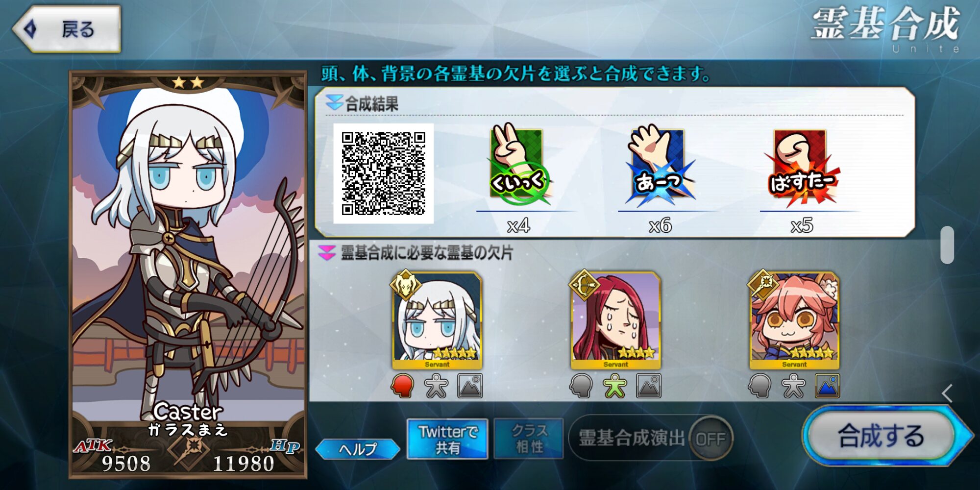980x490 pixels.
Task: Select the body icon under pink-haired servant
Action: (x=793, y=386)
